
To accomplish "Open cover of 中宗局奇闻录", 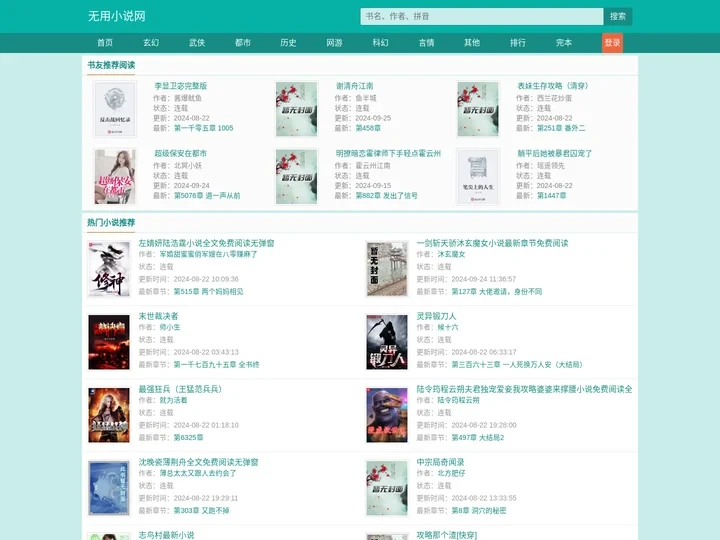I will 387,488.
